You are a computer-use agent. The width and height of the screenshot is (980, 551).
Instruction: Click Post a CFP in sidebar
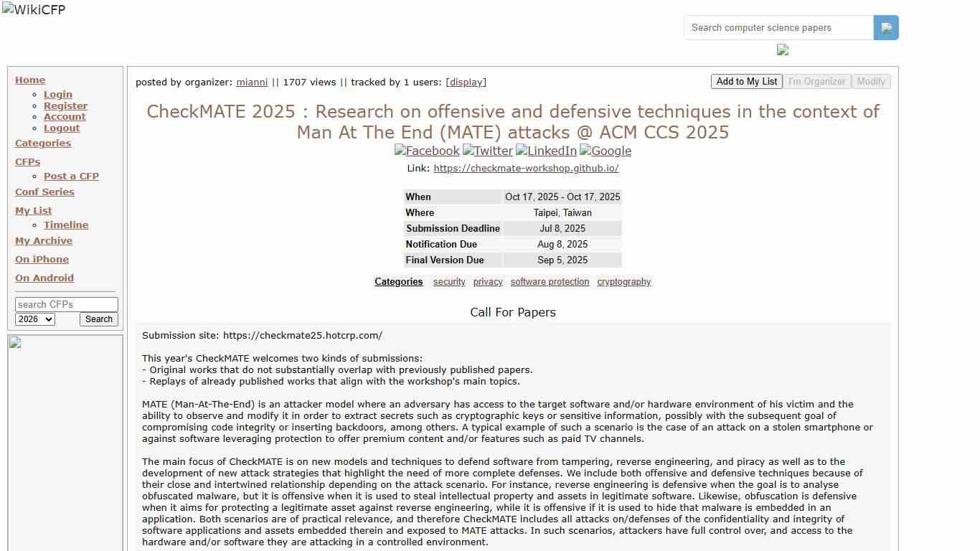pyautogui.click(x=71, y=176)
